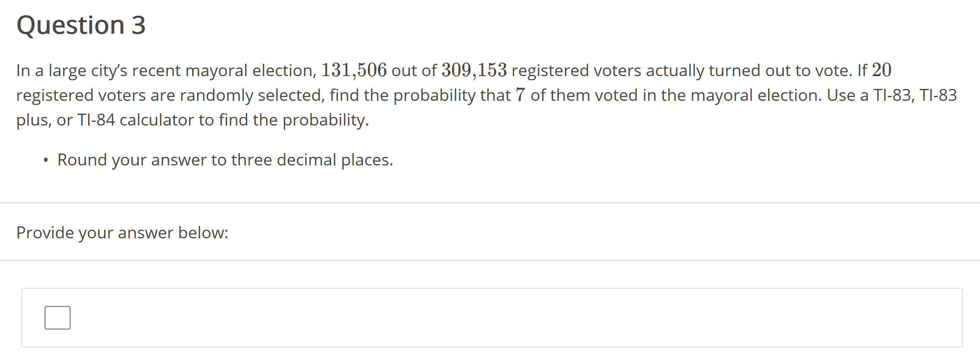The height and width of the screenshot is (361, 980).
Task: Click the words "mayoral election" in first line
Action: click(251, 70)
